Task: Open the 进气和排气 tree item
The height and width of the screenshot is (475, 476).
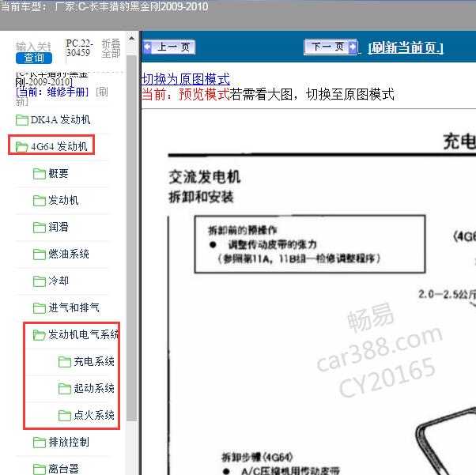Action: 74,307
